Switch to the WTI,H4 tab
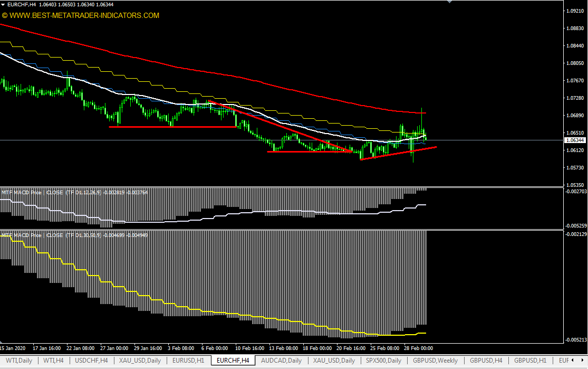Screen dimensions: 588x369 point(54,361)
